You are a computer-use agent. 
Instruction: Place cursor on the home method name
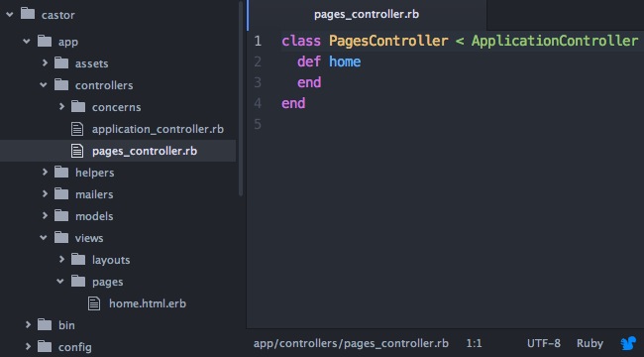(345, 61)
